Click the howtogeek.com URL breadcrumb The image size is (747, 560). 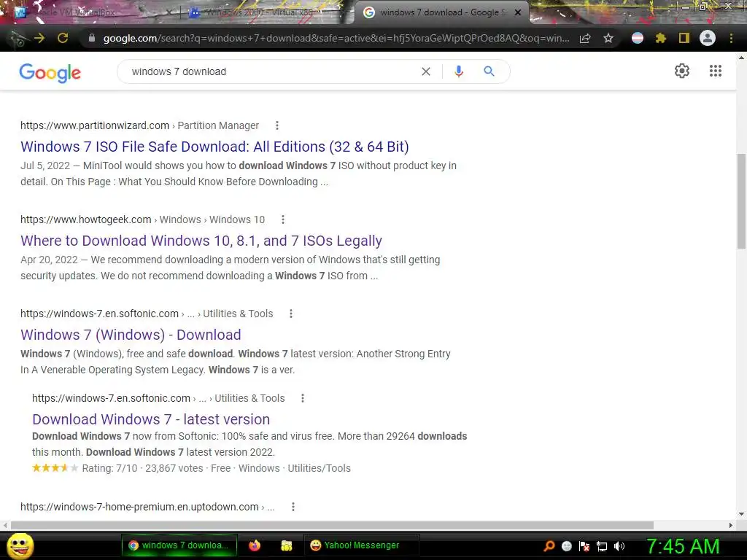click(142, 219)
